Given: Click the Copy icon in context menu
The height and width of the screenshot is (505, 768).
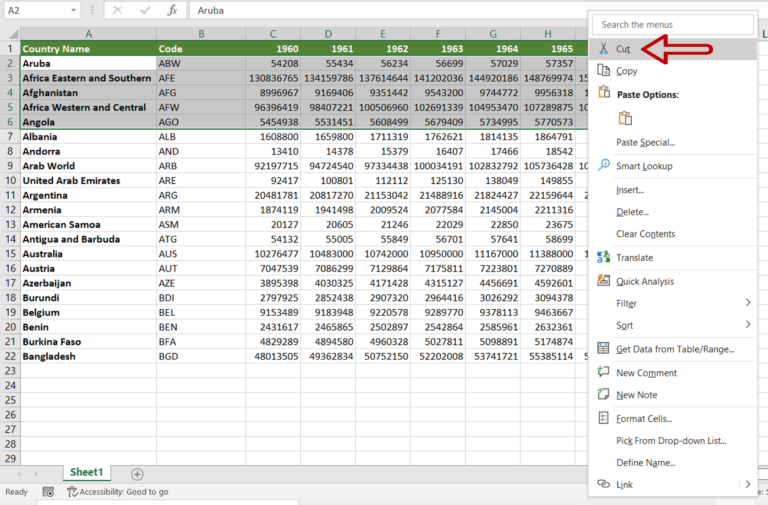Looking at the screenshot, I should 603,71.
